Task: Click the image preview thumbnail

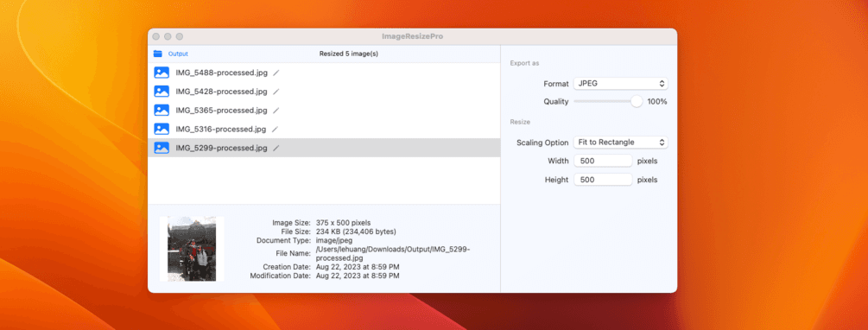Action: (192, 249)
